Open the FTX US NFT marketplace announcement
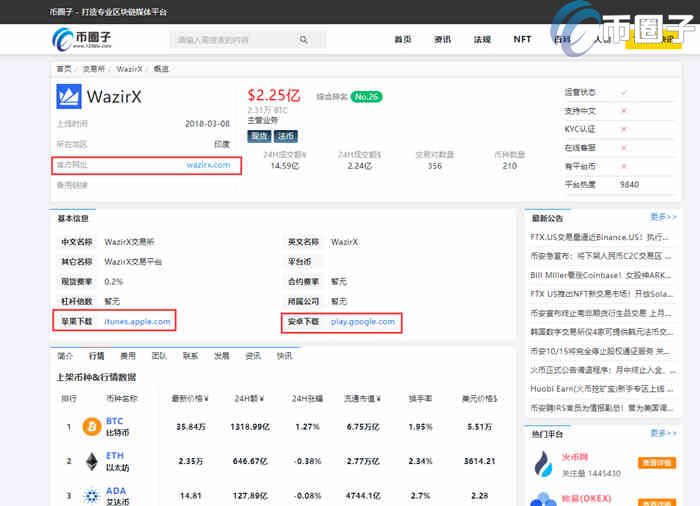This screenshot has height=506, width=700. (x=601, y=294)
